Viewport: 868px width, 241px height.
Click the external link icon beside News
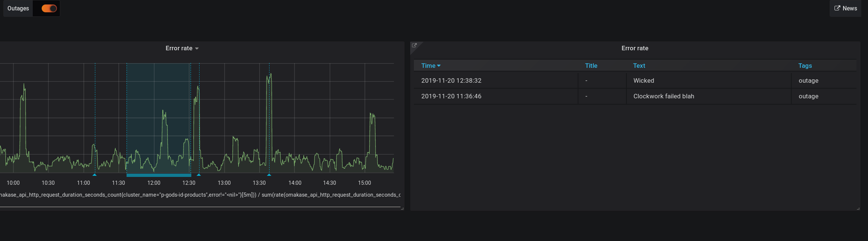tap(837, 8)
